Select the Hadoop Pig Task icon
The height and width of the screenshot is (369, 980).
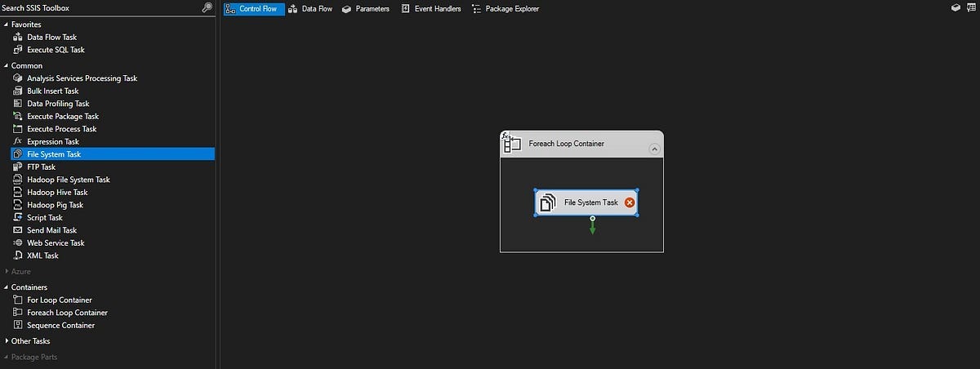tap(19, 205)
